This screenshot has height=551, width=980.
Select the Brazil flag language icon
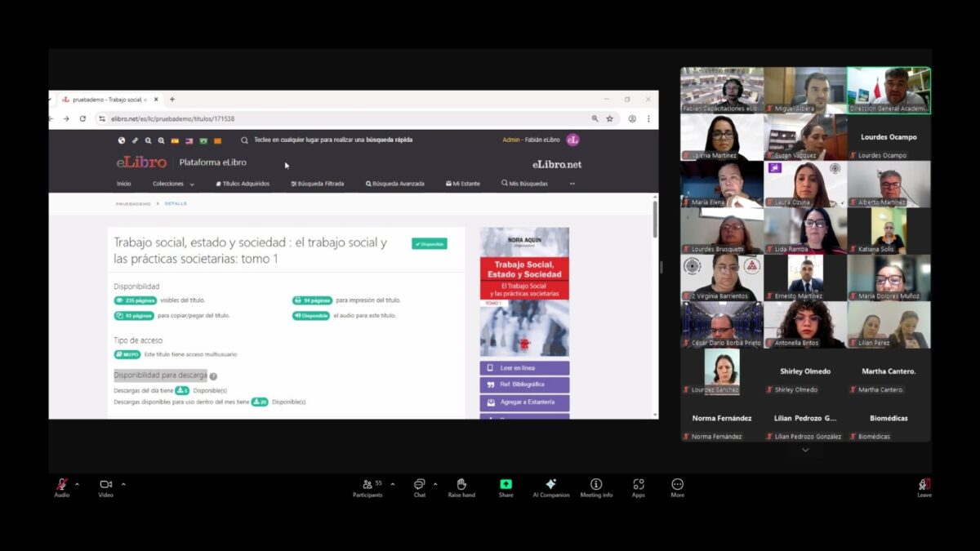coord(203,140)
